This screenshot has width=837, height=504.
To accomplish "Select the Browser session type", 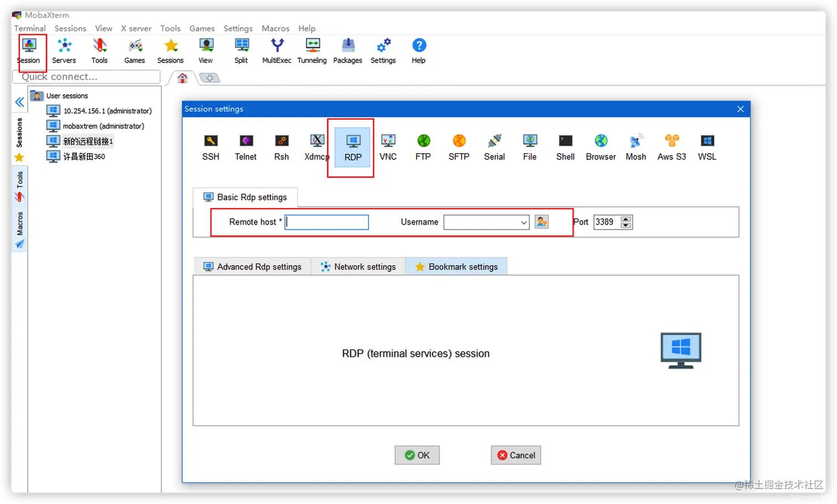I will [x=601, y=148].
